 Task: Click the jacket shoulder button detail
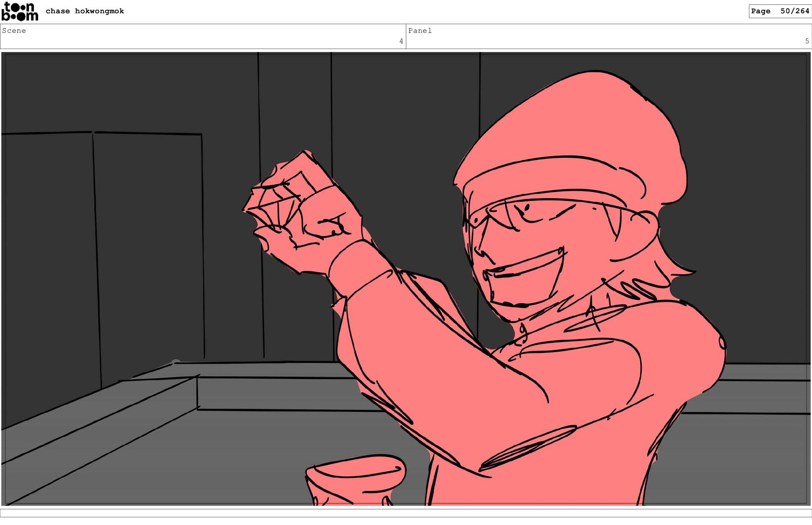point(722,342)
